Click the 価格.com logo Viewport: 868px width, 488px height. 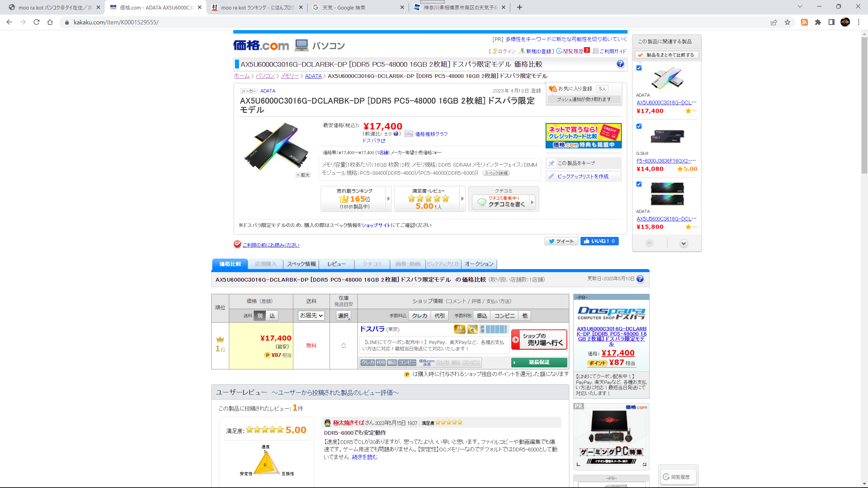(261, 45)
